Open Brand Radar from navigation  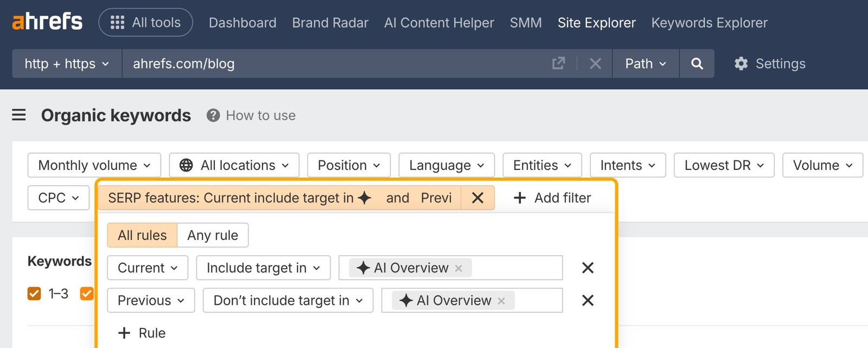(x=330, y=23)
